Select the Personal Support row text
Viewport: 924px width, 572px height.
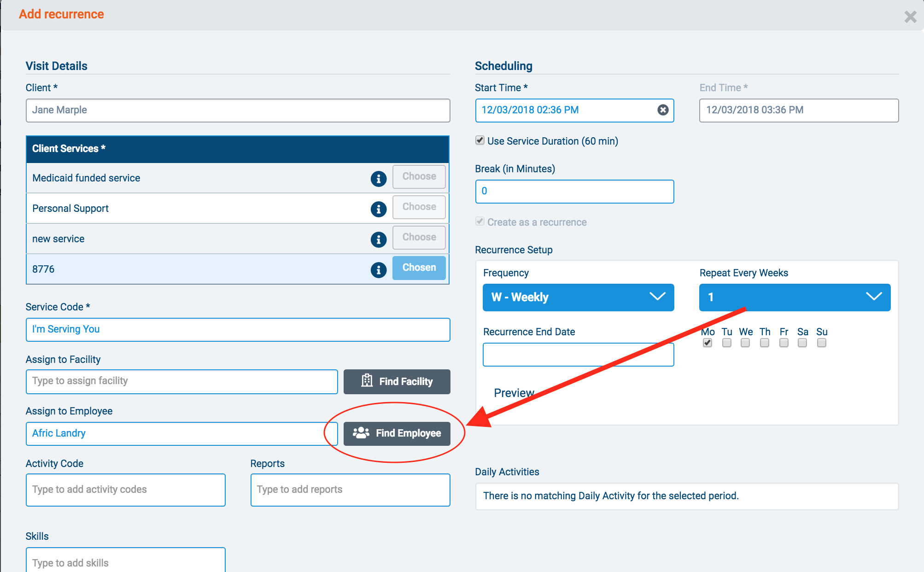[x=70, y=209]
